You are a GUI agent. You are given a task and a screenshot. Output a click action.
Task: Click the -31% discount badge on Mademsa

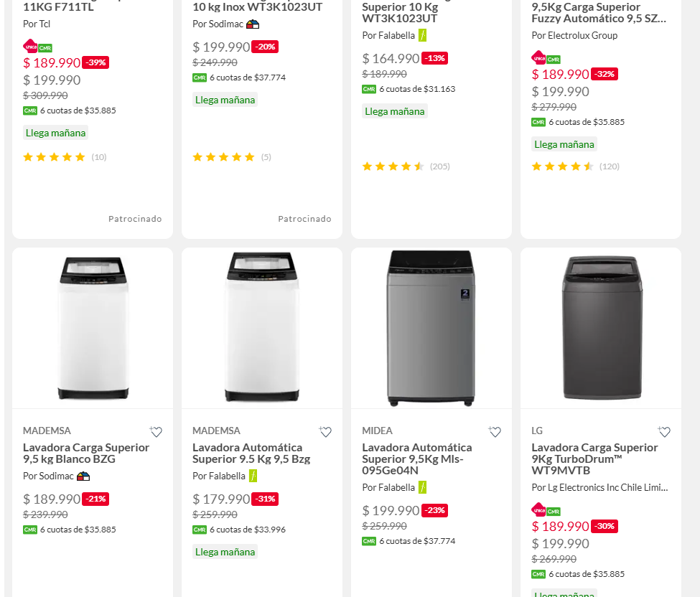[x=265, y=499]
